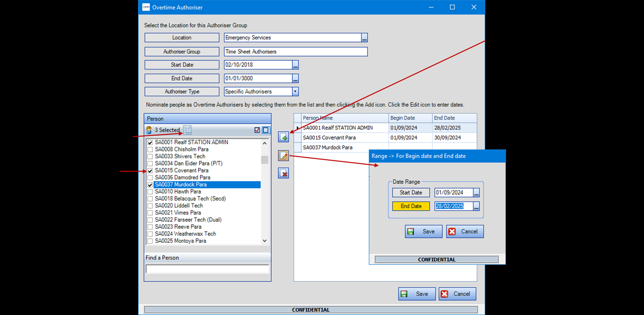The height and width of the screenshot is (315, 644).
Task: Cancel the Overtime Authoriser window
Action: point(457,294)
